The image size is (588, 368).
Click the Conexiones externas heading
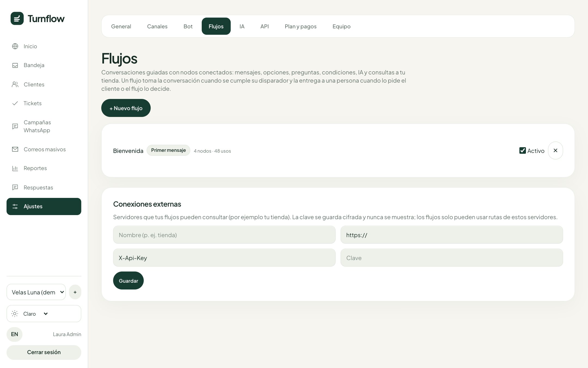(147, 204)
